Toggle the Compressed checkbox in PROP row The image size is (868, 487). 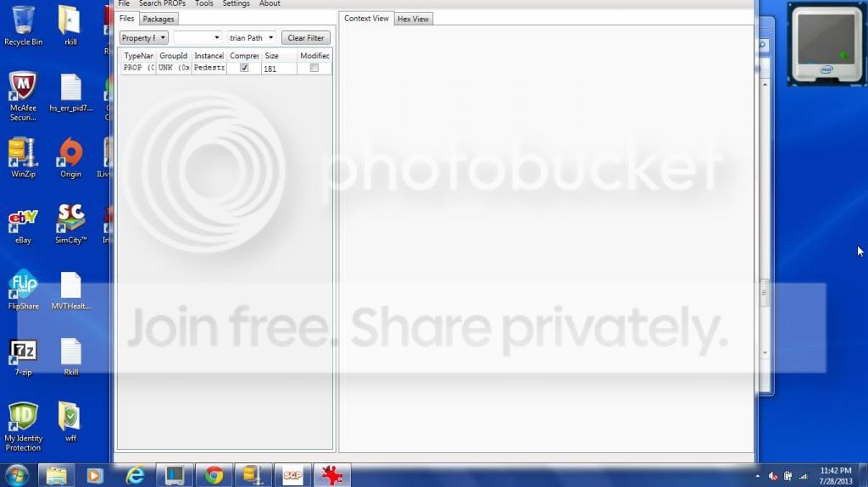244,68
